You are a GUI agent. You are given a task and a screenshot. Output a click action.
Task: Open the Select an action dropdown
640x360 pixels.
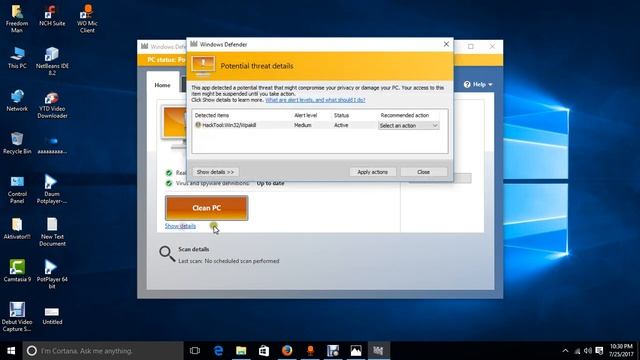409,126
